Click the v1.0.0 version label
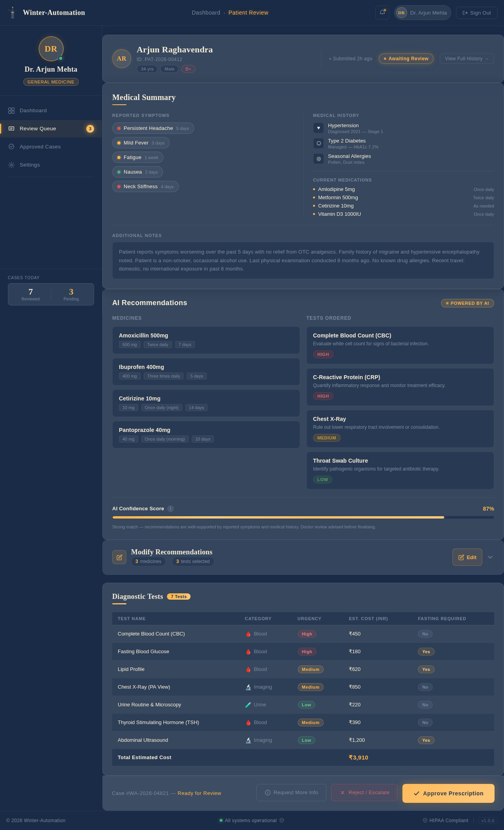This screenshot has height=830, width=504. pyautogui.click(x=488, y=821)
